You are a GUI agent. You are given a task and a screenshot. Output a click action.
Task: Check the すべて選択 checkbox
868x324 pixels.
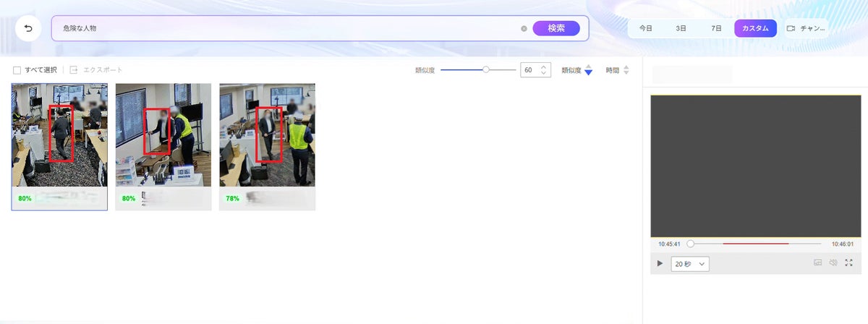pyautogui.click(x=17, y=70)
